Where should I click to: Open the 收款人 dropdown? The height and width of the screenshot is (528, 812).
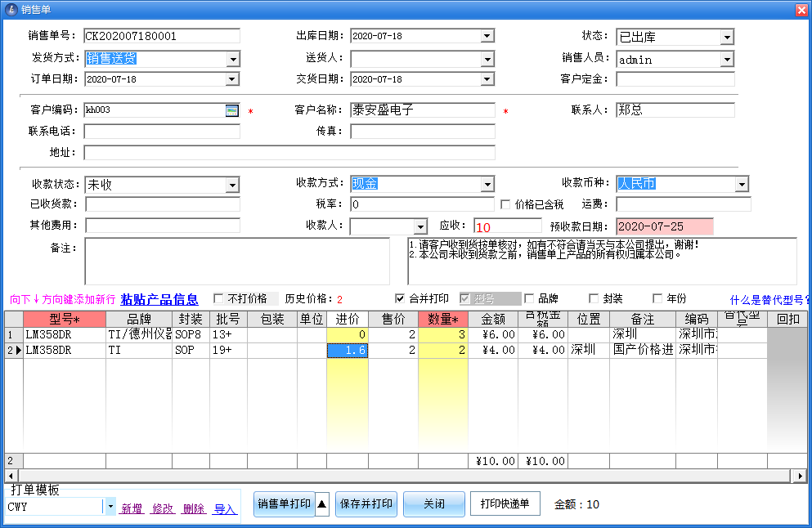[x=420, y=226]
